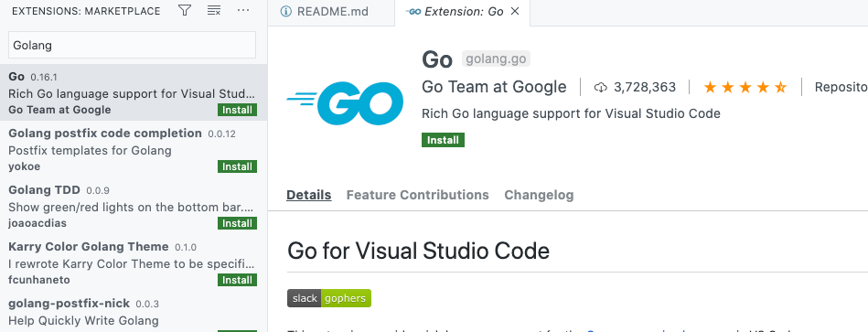868x332 pixels.
Task: Select Karry Color Golang Theme entry
Action: 134,262
